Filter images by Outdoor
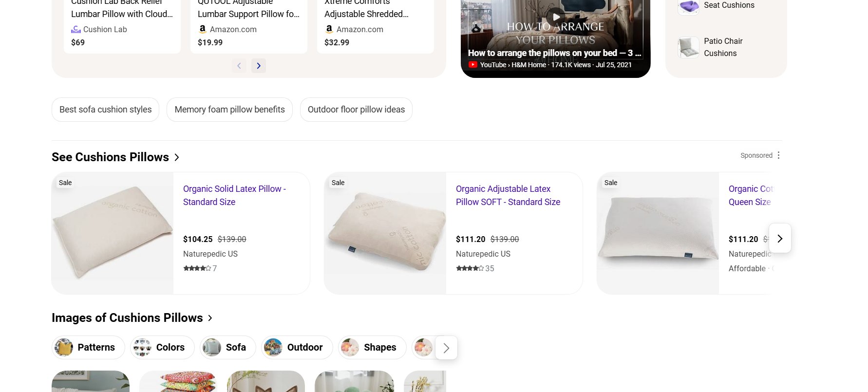Screen dimensions: 868x392 (x=297, y=347)
